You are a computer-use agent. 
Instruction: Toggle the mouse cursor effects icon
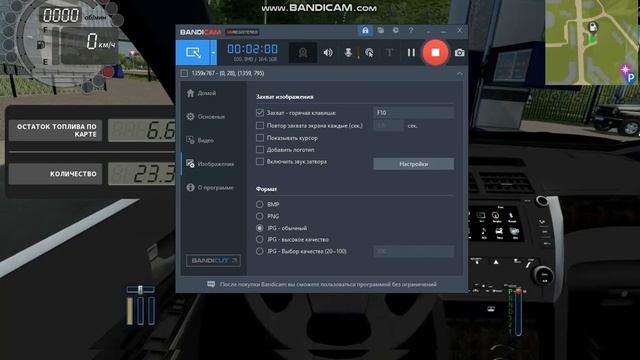pos(369,53)
